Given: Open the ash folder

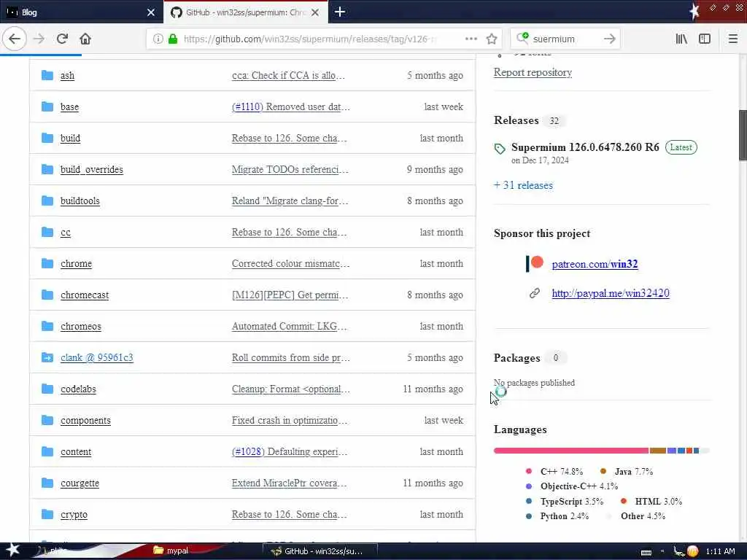Looking at the screenshot, I should point(67,75).
